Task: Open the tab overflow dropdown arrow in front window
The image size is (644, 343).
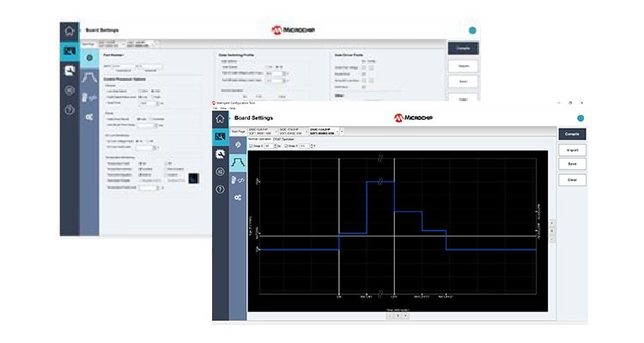Action: click(342, 132)
